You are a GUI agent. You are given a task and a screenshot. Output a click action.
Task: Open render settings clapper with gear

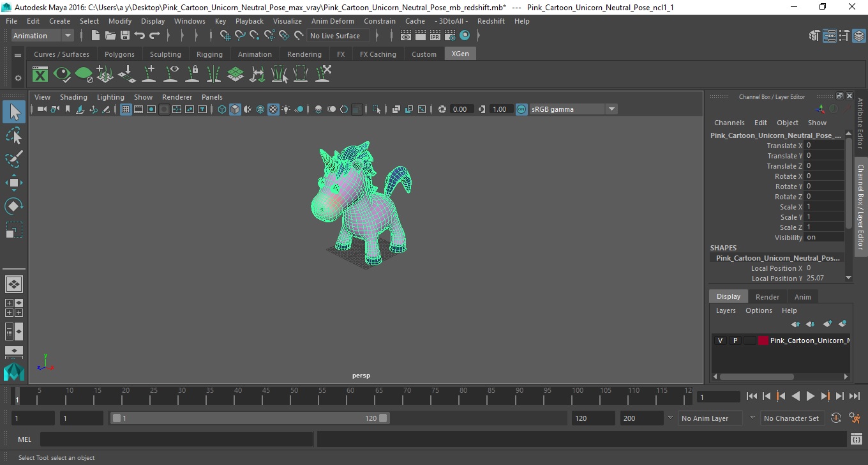pyautogui.click(x=450, y=36)
